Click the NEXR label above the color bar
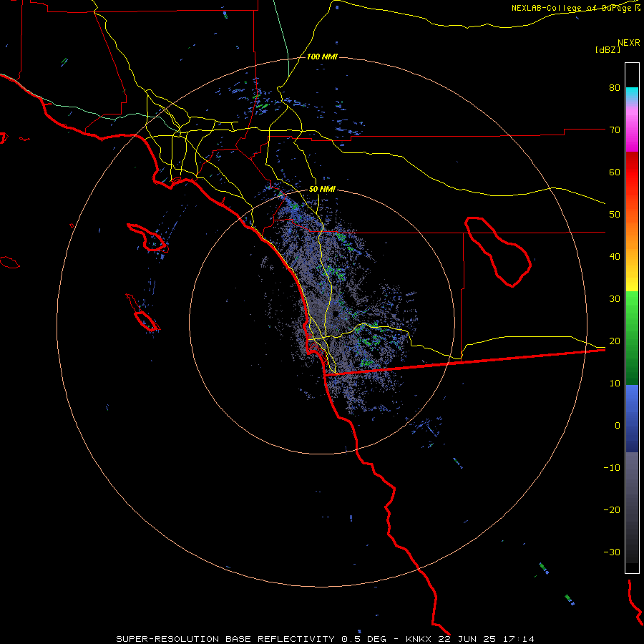The width and height of the screenshot is (644, 644). pyautogui.click(x=629, y=43)
